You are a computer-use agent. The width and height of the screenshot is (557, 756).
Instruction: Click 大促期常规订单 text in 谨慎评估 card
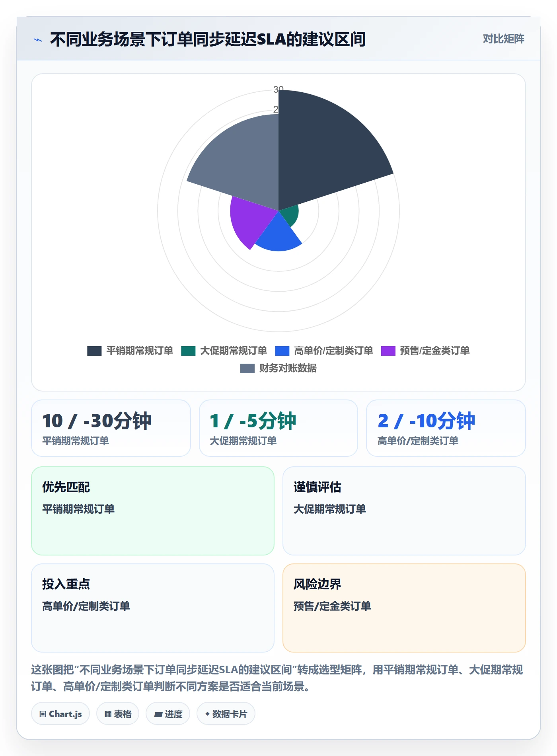coord(330,509)
